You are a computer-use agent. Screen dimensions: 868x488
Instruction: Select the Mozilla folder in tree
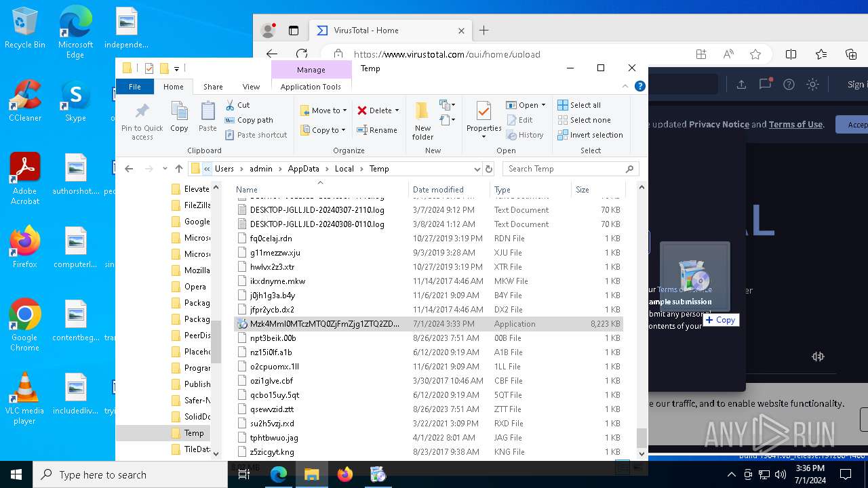(x=197, y=270)
